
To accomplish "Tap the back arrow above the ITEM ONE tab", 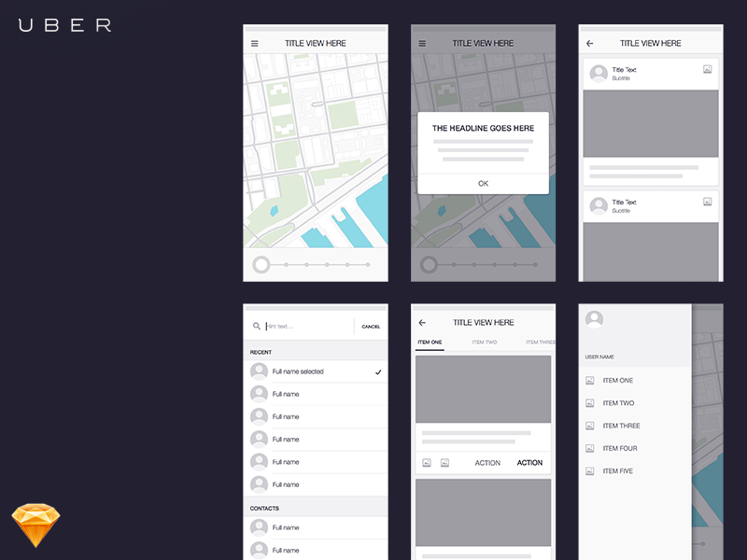I will [421, 322].
